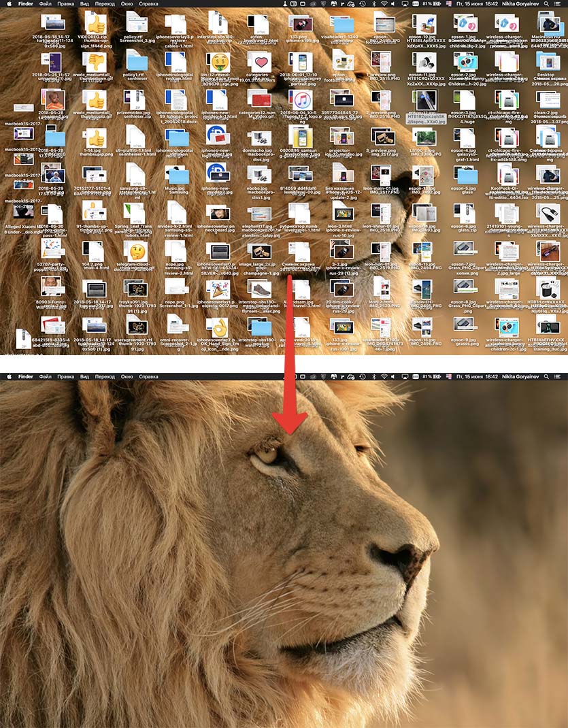Open Окно menu on the cluttered desktop
Screen dimensions: 568x728
(127, 3)
